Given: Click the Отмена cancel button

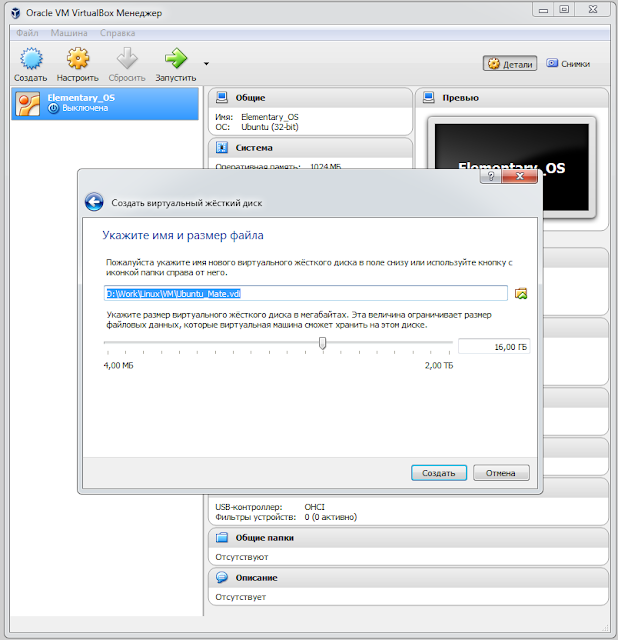Looking at the screenshot, I should (x=501, y=473).
